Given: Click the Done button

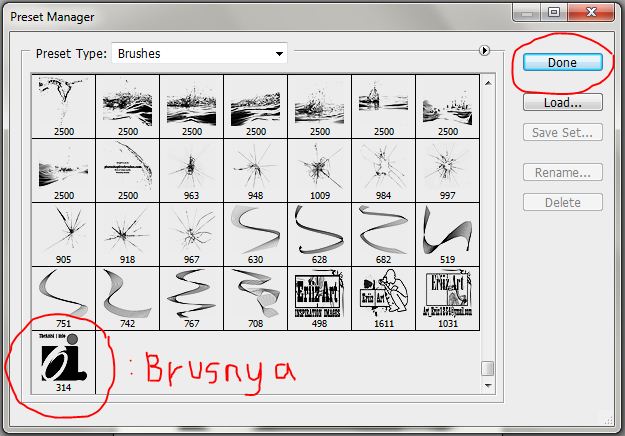Looking at the screenshot, I should click(562, 63).
